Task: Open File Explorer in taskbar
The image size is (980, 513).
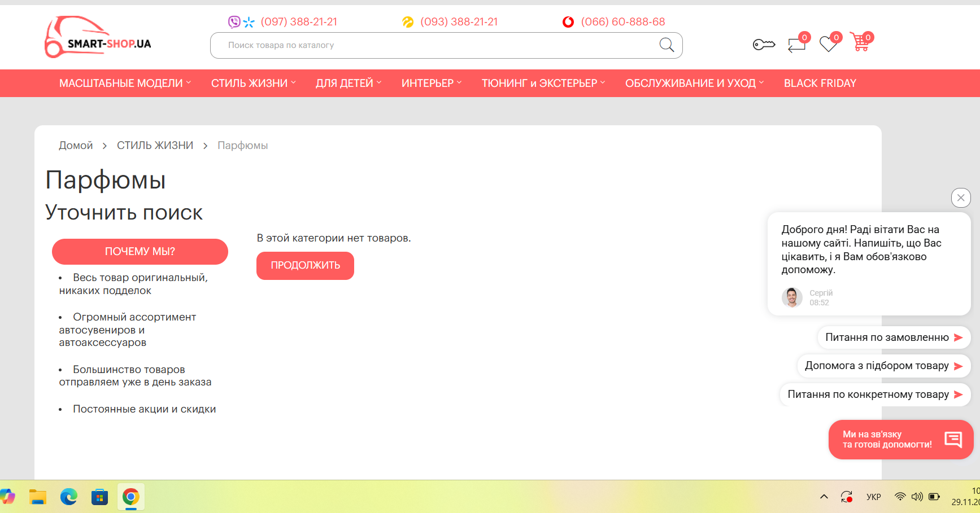Action: (38, 497)
